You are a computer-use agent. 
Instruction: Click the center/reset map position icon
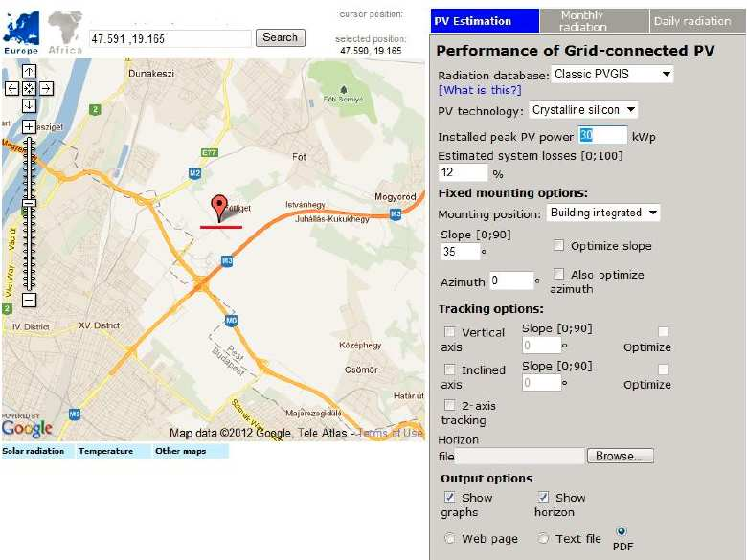(29, 89)
